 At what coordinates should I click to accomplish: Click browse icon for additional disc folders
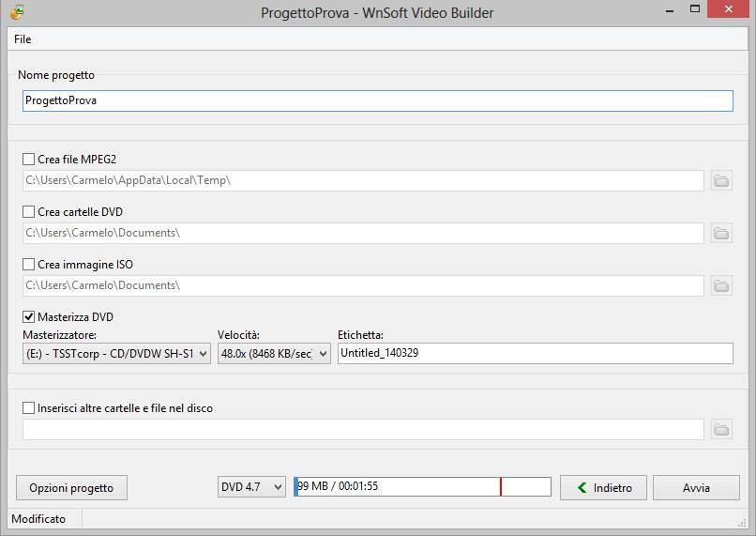pyautogui.click(x=721, y=429)
